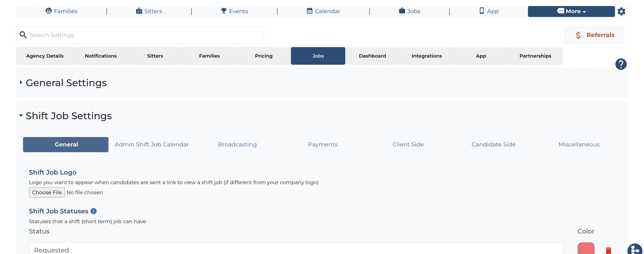The width and height of the screenshot is (644, 254).
Task: Open Admin Shift Job Calendar sub-tab
Action: [152, 144]
